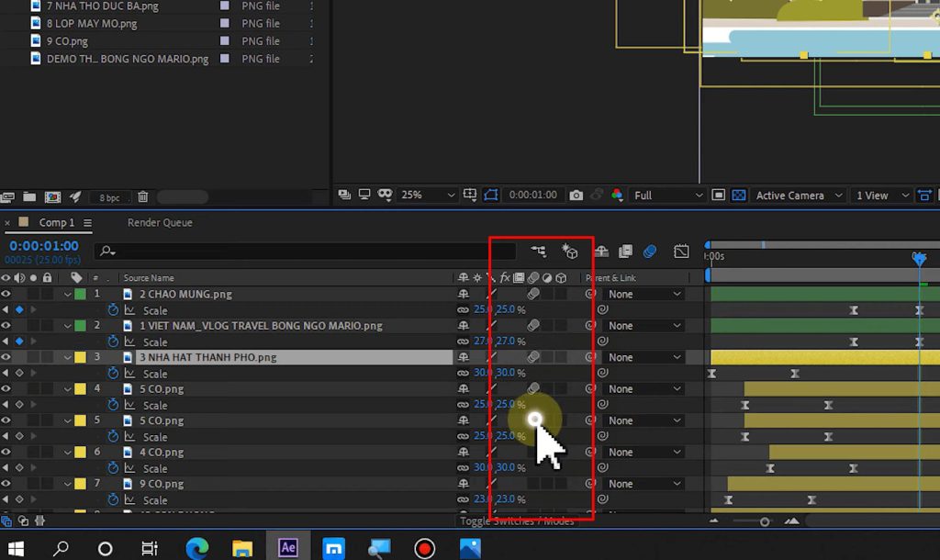
Task: Launch After Effects from the taskbar
Action: [287, 547]
